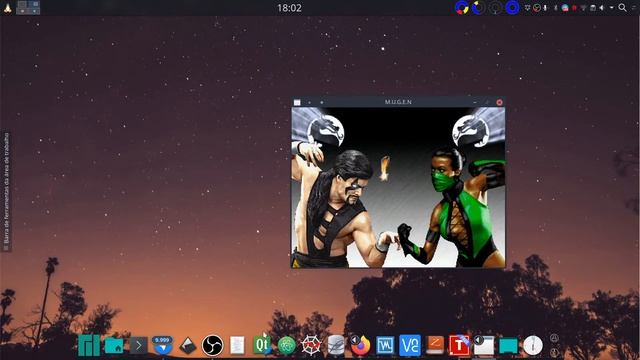Screen dimensions: 640x360
Task: Open the download app with 9.999 badge
Action: 162,345
